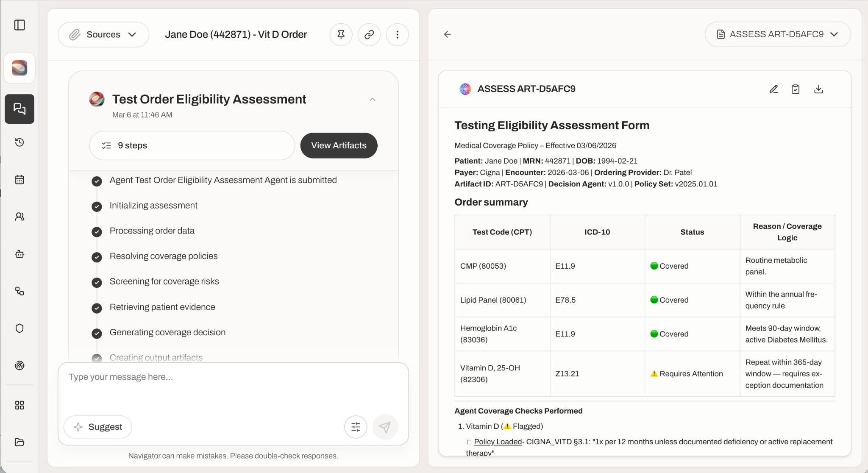
Task: Click the Order summary heading
Action: (x=491, y=202)
